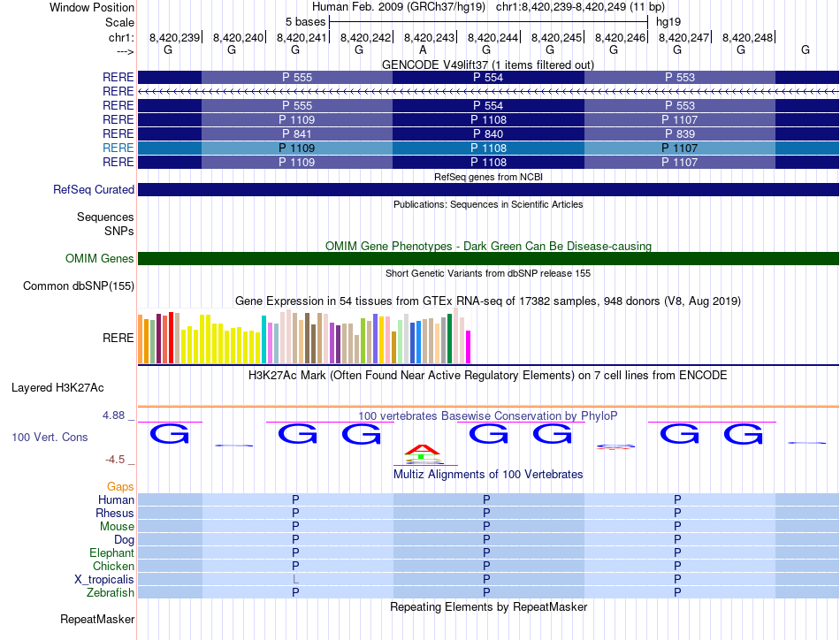Click position marker 8,420,239
840x640 pixels.
174,37
